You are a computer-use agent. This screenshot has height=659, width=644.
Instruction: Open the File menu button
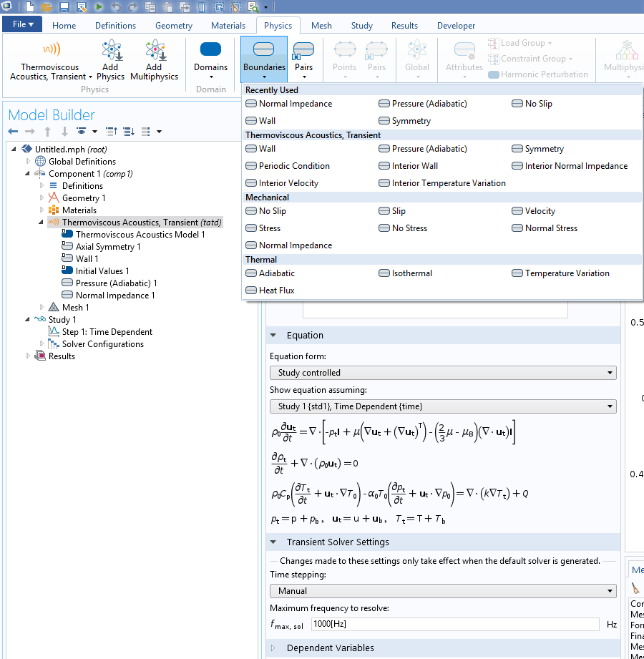tap(23, 24)
